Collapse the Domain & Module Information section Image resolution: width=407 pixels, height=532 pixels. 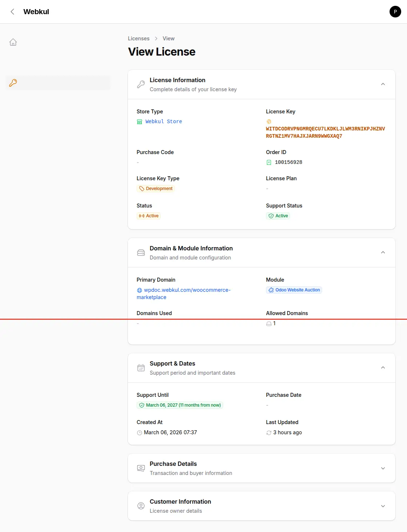383,253
